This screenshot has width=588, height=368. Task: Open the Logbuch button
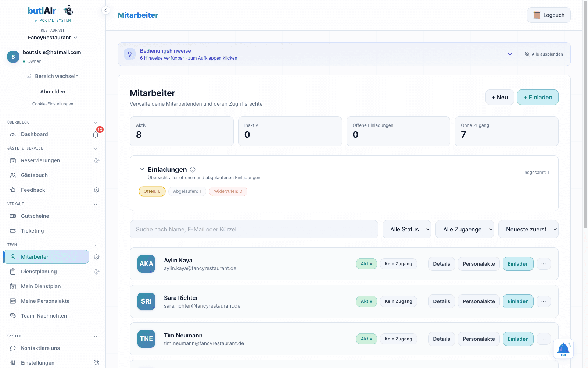tap(549, 15)
